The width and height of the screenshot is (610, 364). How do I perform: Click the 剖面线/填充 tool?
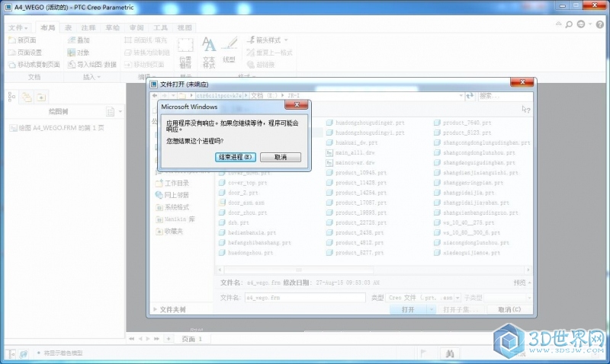(146, 40)
